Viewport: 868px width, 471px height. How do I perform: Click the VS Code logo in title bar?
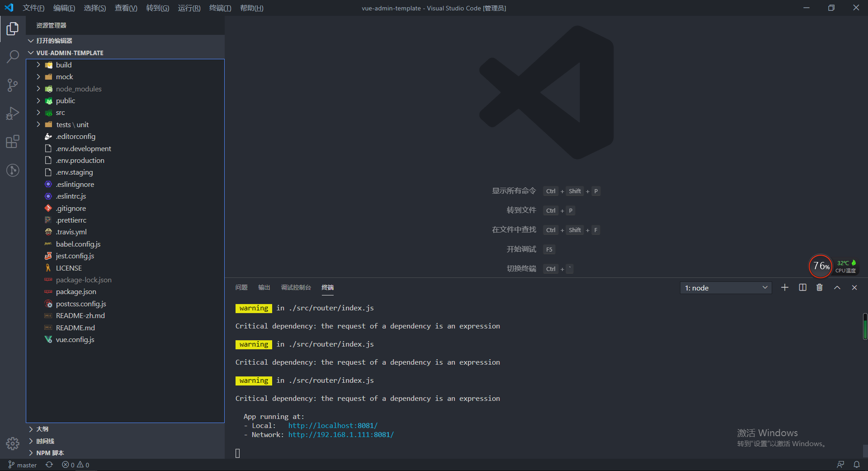(9, 8)
